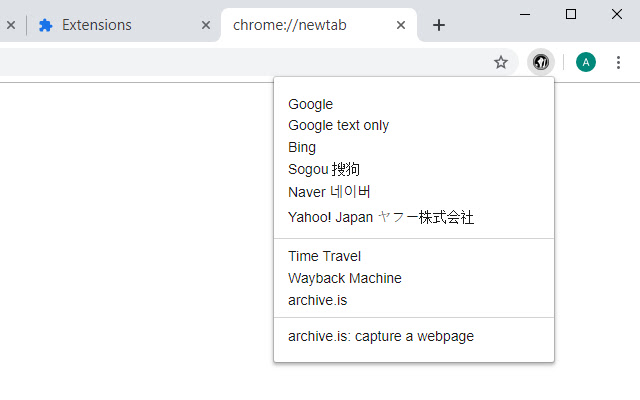Bookmark this page with the star icon
Image resolution: width=640 pixels, height=400 pixels.
tap(501, 63)
